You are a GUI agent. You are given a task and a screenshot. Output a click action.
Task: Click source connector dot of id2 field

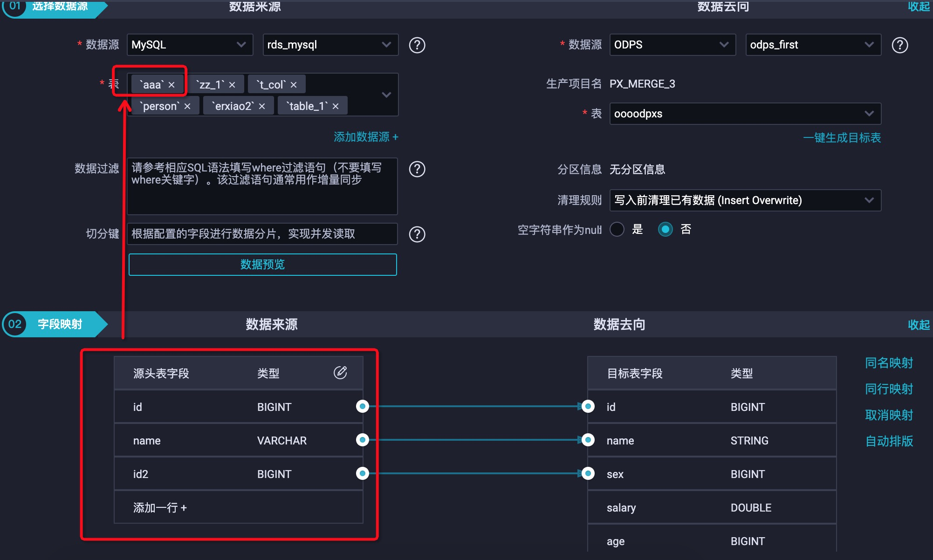(362, 473)
